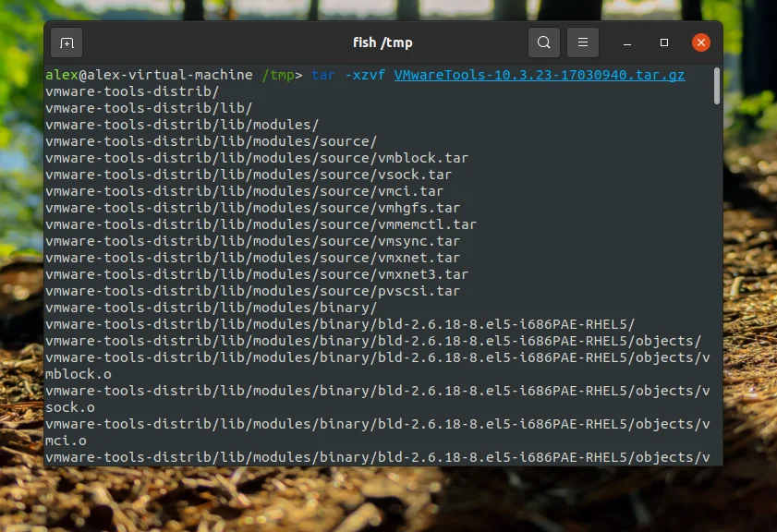The image size is (777, 532).
Task: Open the terminal search tool
Action: coord(543,42)
